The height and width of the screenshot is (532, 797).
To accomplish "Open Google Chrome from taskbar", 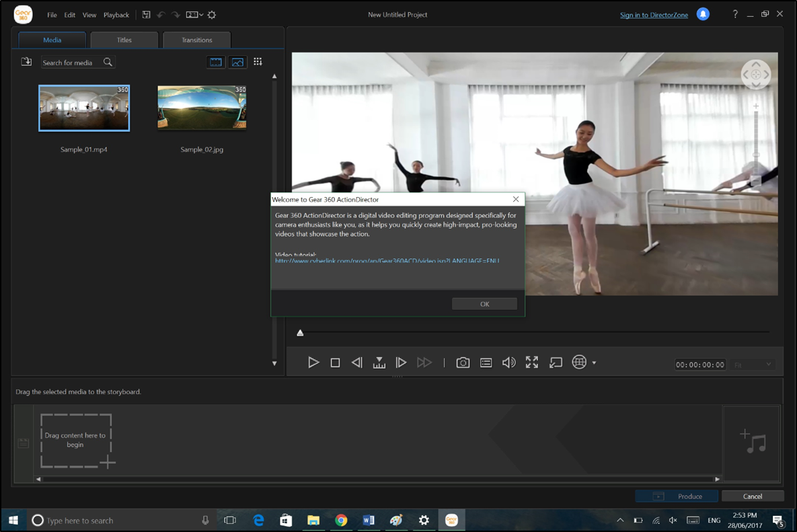I will 341,521.
